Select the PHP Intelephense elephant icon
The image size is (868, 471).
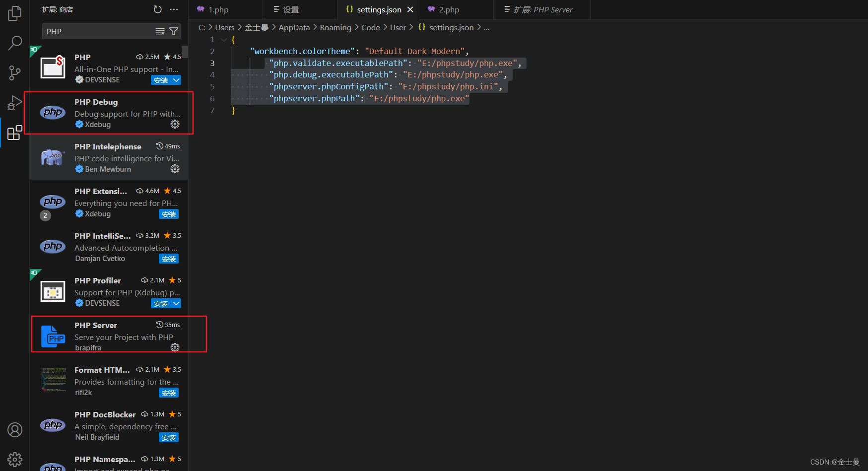(x=53, y=157)
